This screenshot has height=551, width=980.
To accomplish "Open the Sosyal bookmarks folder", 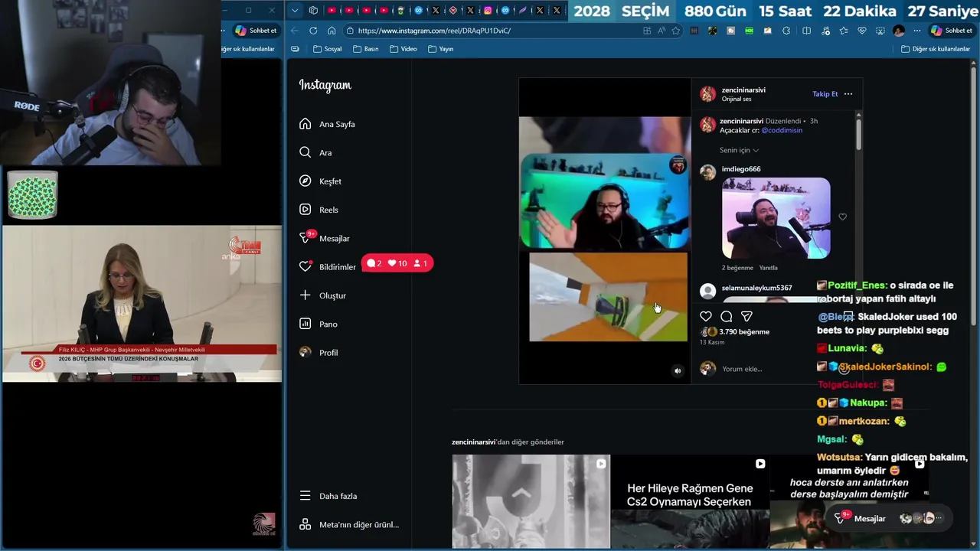I will (x=328, y=49).
